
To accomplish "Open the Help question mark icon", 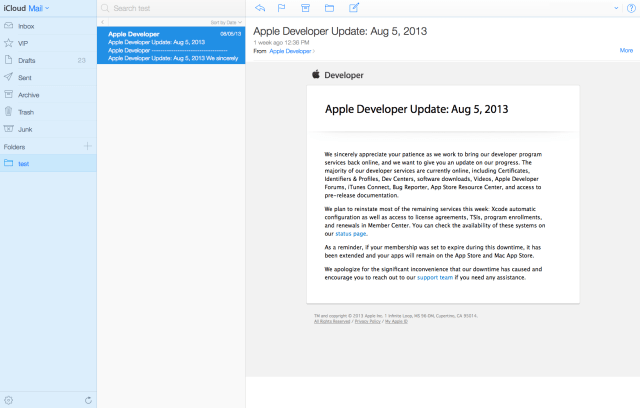I will tap(629, 8).
